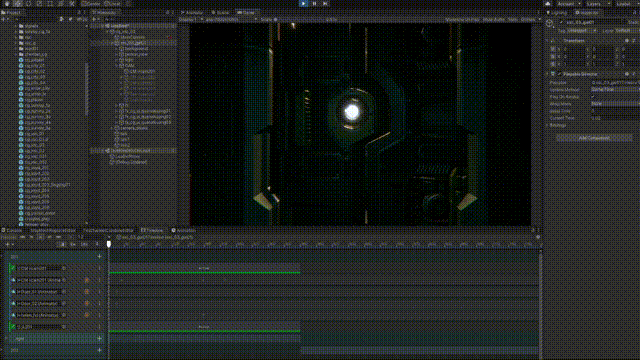Click the cloud services icon in the toolbar
The height and width of the screenshot is (360, 640).
click(548, 3)
